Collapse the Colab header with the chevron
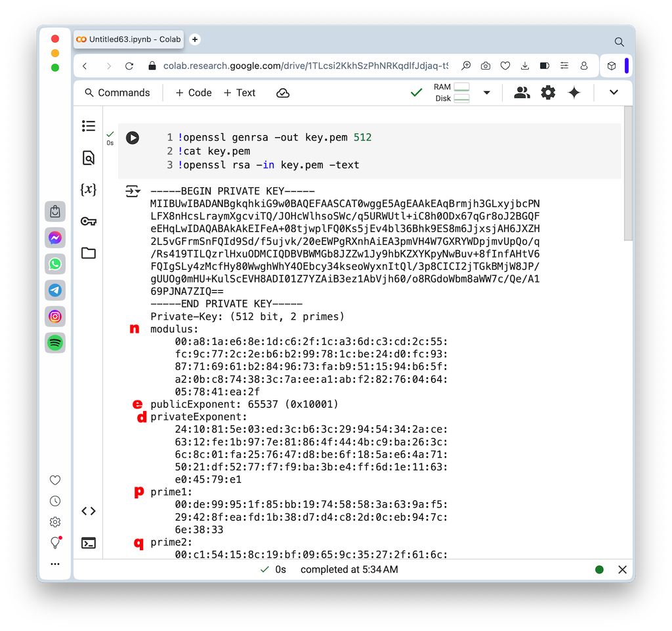Viewport: 672px width, 631px height. [614, 93]
